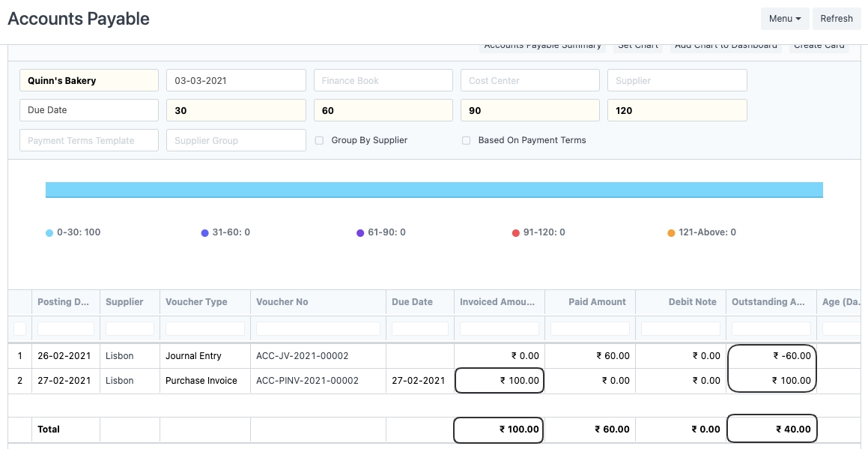
Task: Click the Supplier Group filter field
Action: coord(236,140)
